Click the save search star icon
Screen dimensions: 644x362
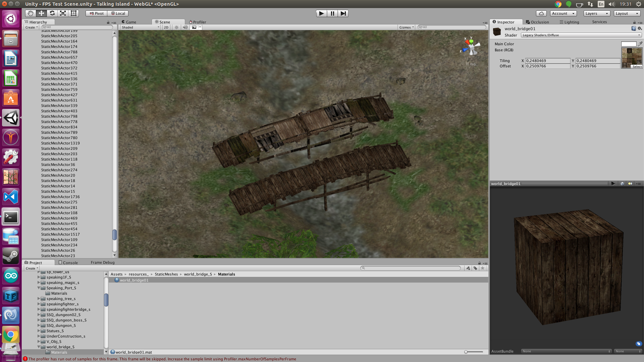[x=483, y=268]
